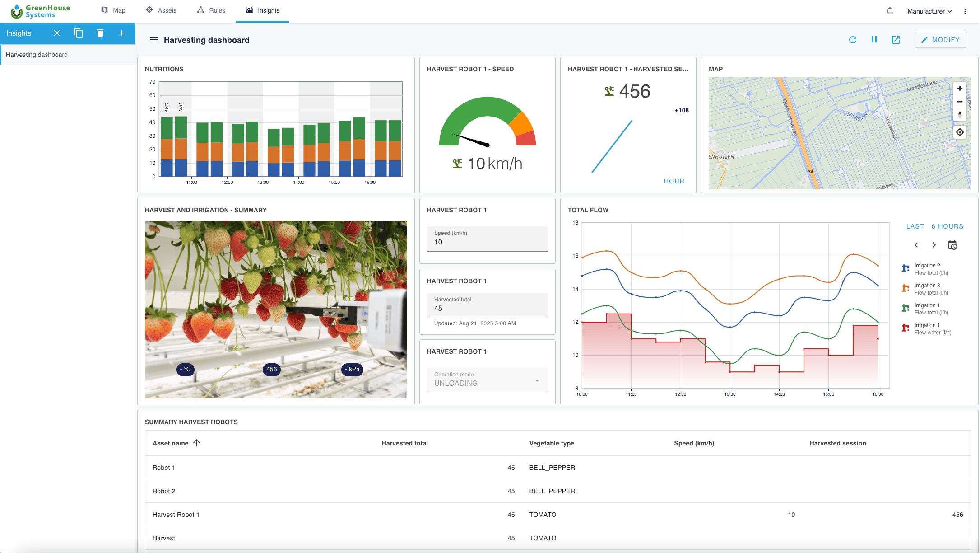Image resolution: width=980 pixels, height=553 pixels.
Task: Open the 6 HOURS timeframe selector
Action: click(x=947, y=226)
